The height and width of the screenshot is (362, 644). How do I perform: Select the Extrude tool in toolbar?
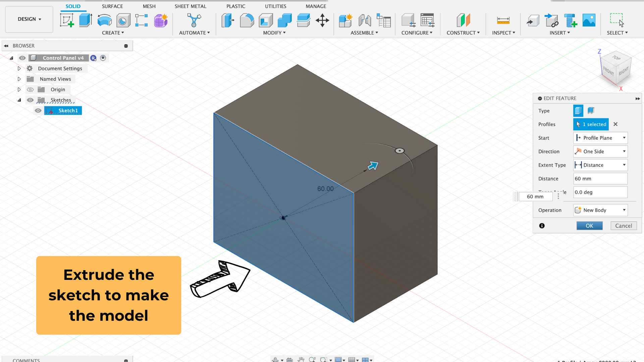(86, 20)
